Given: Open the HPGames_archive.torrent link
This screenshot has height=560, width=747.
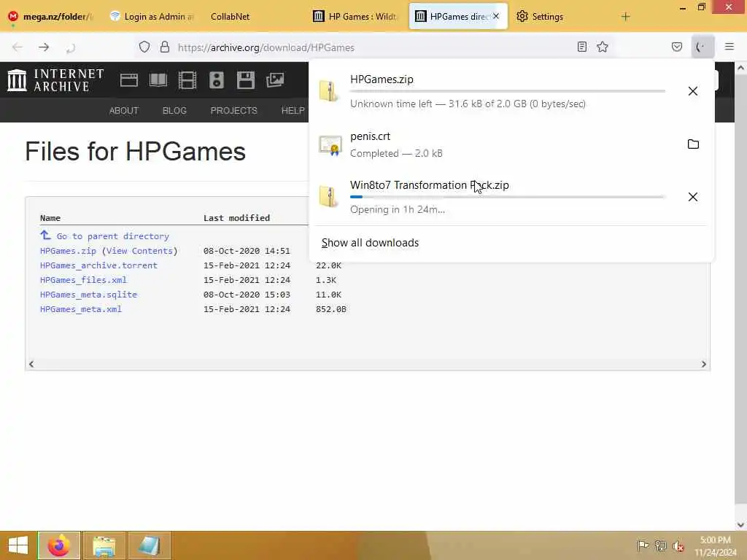Looking at the screenshot, I should (x=98, y=265).
